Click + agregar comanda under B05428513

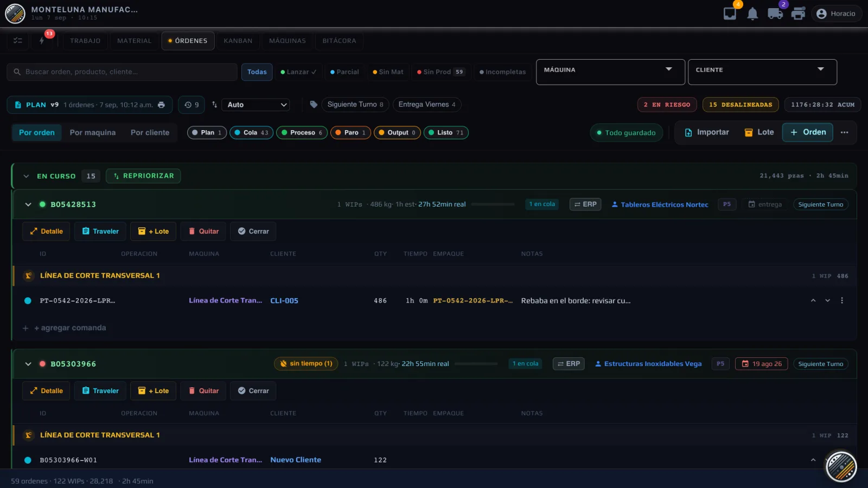click(x=65, y=328)
